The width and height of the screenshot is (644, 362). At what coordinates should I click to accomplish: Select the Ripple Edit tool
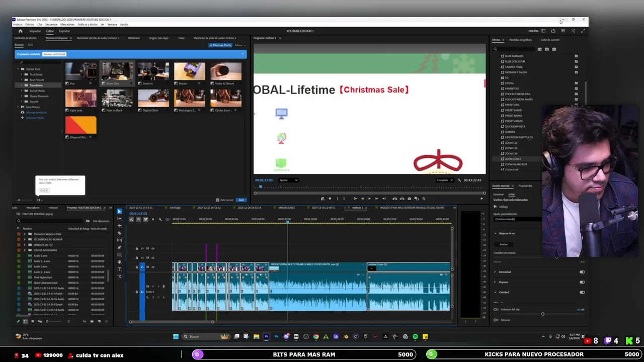tap(119, 226)
